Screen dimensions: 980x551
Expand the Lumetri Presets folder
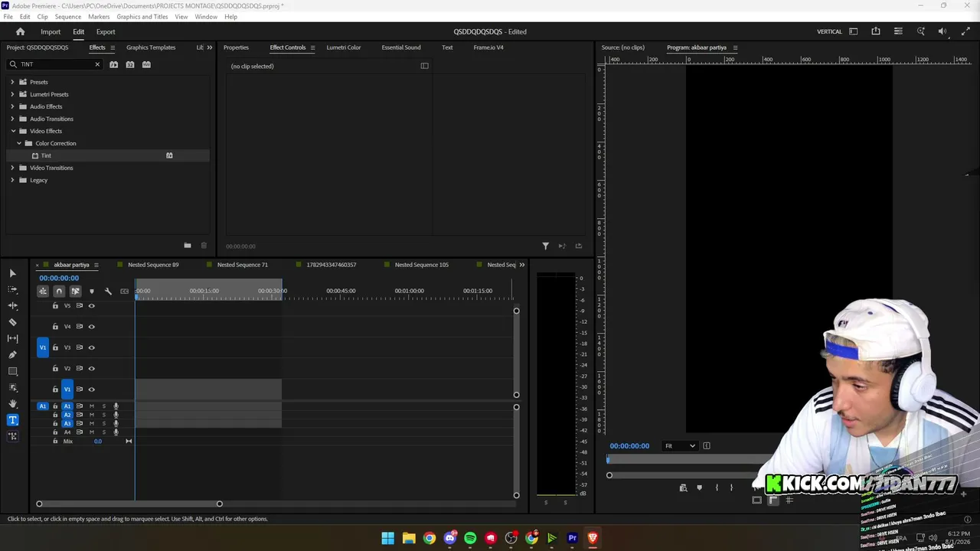point(12,94)
